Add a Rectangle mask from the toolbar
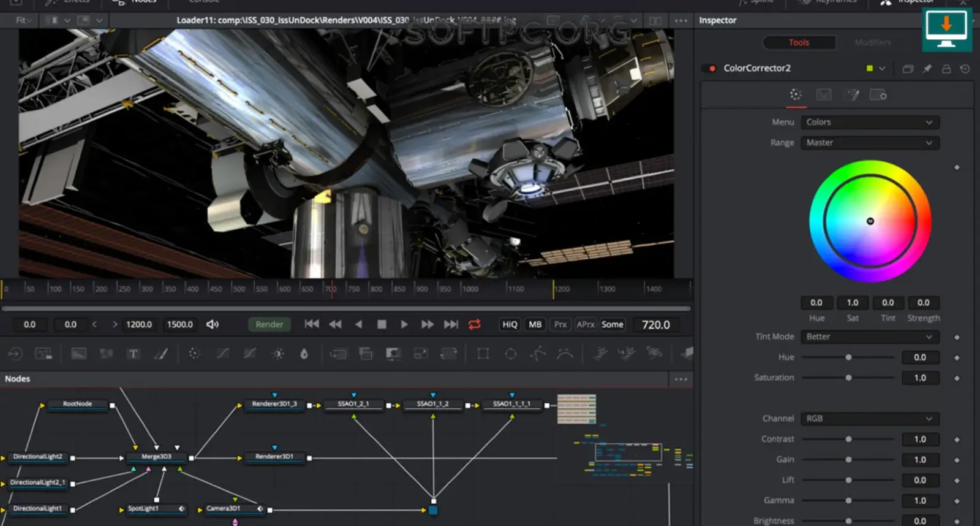The height and width of the screenshot is (526, 980). [483, 354]
